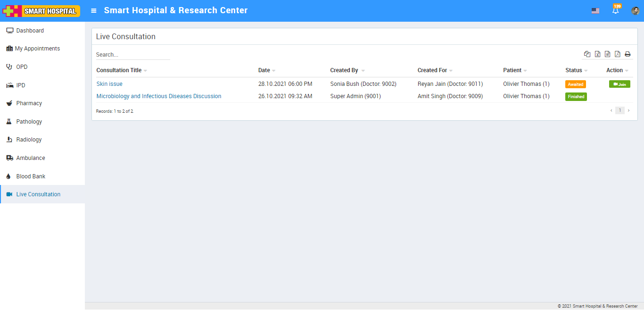Viewport: 644px width, 310px height.
Task: Open the language flag selector
Action: pyautogui.click(x=595, y=11)
